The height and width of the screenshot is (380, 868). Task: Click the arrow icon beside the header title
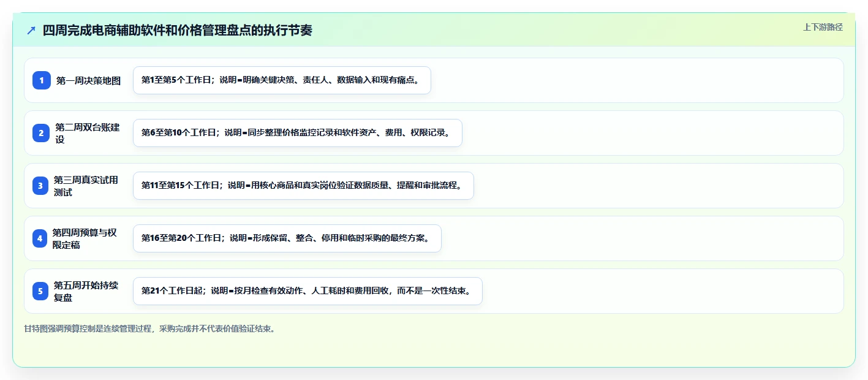[31, 31]
